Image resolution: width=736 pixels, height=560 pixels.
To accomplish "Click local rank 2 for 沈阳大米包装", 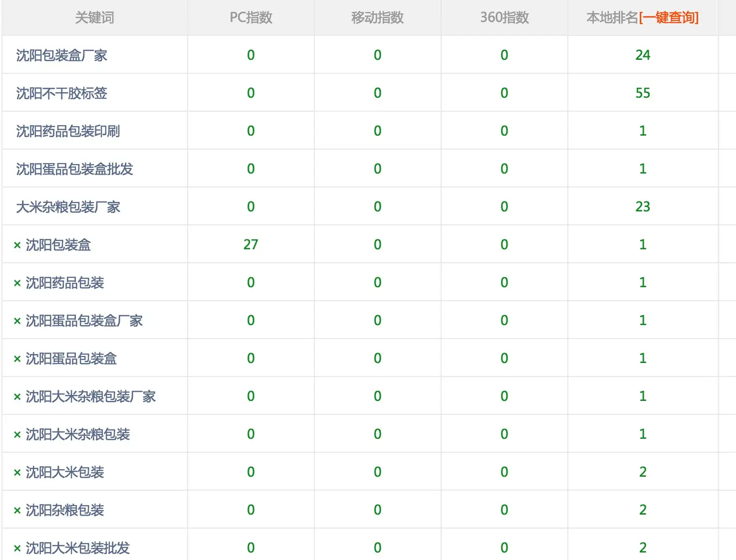I will point(643,472).
